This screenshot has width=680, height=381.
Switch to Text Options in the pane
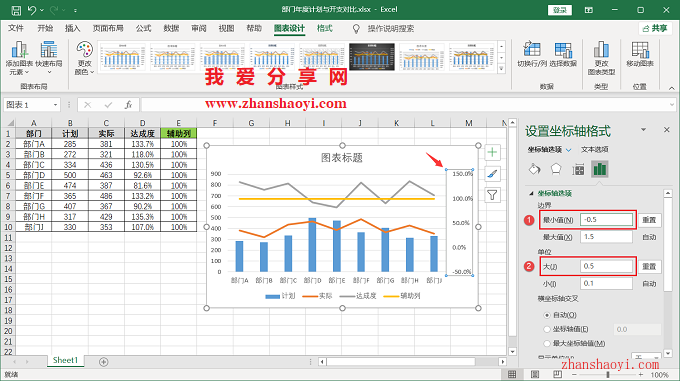595,150
